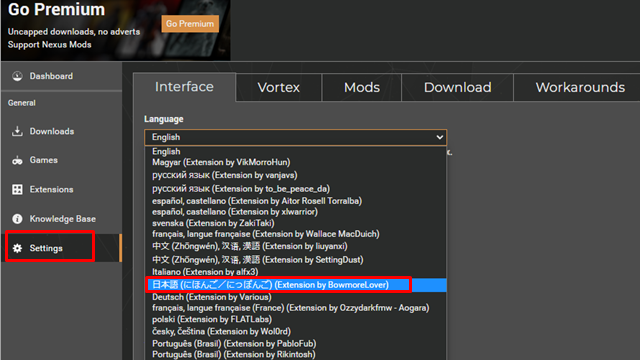Open the Games section label

tap(43, 160)
